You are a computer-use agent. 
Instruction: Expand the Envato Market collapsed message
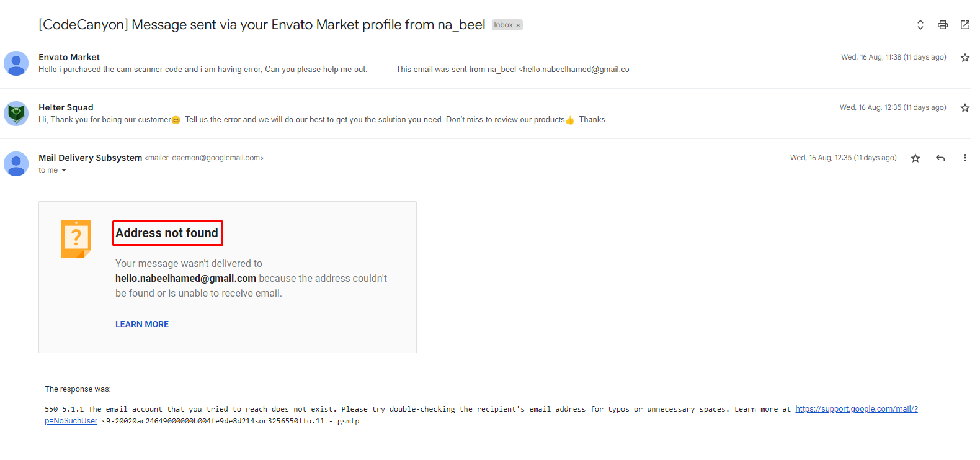pos(434,63)
